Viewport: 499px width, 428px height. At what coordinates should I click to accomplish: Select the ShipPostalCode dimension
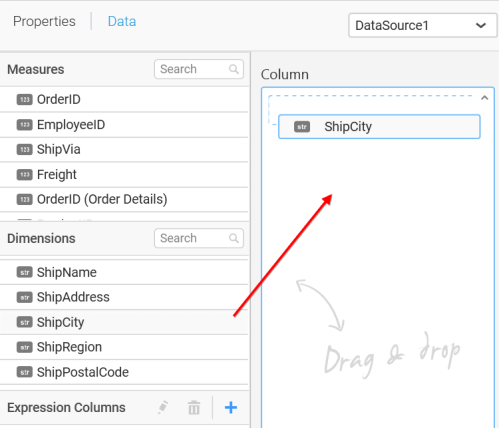coord(124,372)
